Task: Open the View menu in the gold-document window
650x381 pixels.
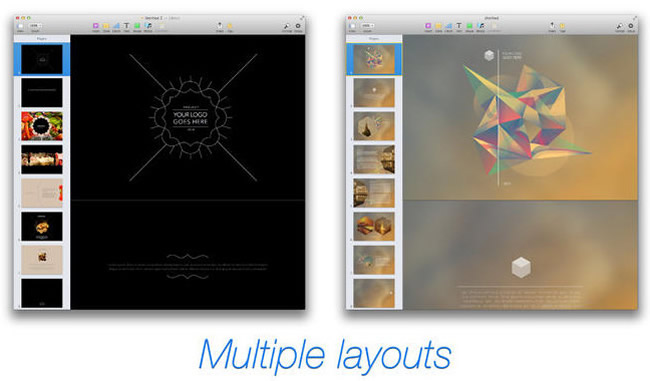Action: pyautogui.click(x=352, y=27)
